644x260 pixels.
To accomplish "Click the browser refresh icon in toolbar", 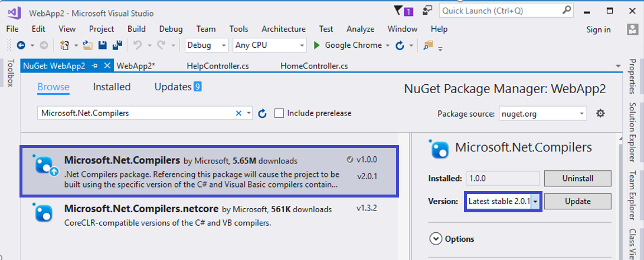I will [x=400, y=45].
